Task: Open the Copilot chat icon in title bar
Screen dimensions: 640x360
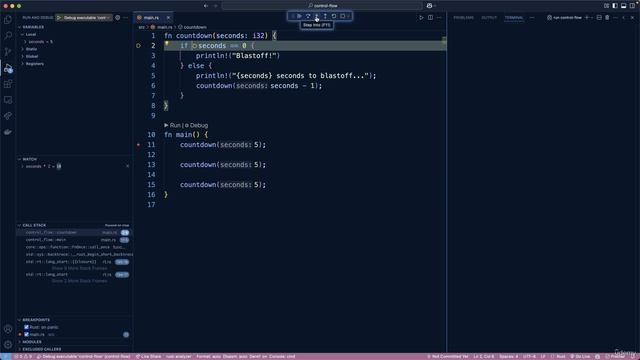Action: (x=429, y=6)
